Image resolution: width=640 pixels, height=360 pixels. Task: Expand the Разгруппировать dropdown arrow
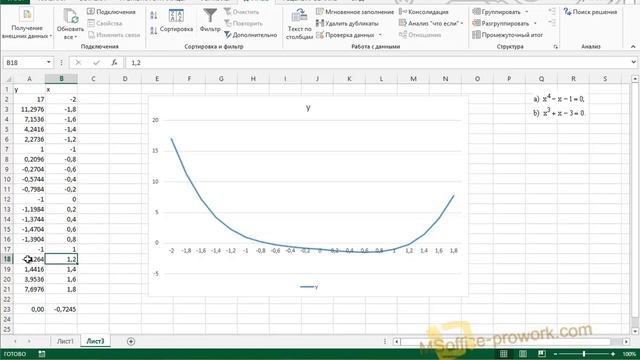(x=535, y=23)
